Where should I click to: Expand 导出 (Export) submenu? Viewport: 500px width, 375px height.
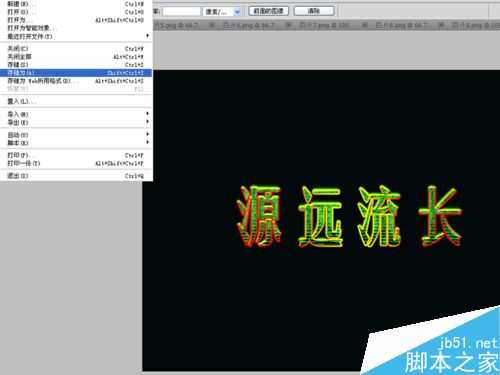coord(76,122)
